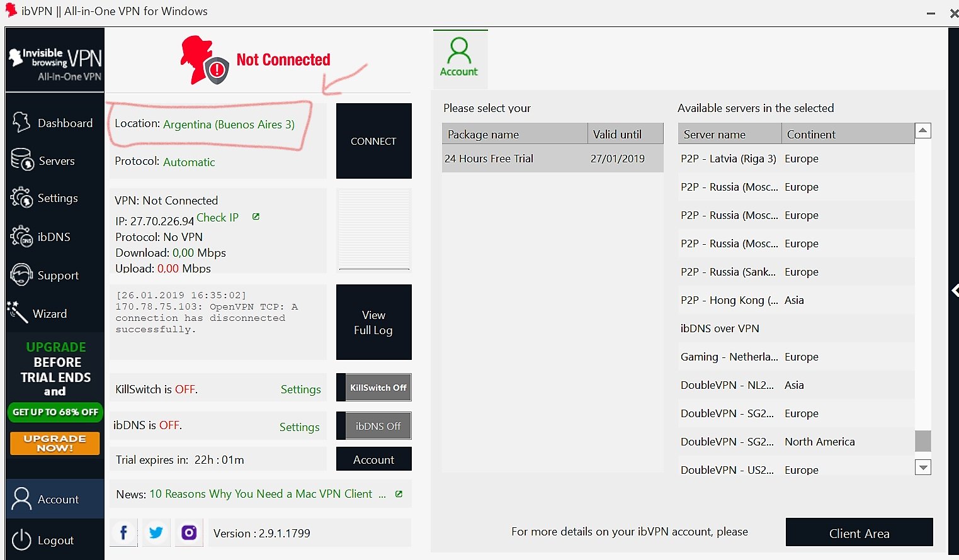Sort by Valid until column header

click(625, 133)
